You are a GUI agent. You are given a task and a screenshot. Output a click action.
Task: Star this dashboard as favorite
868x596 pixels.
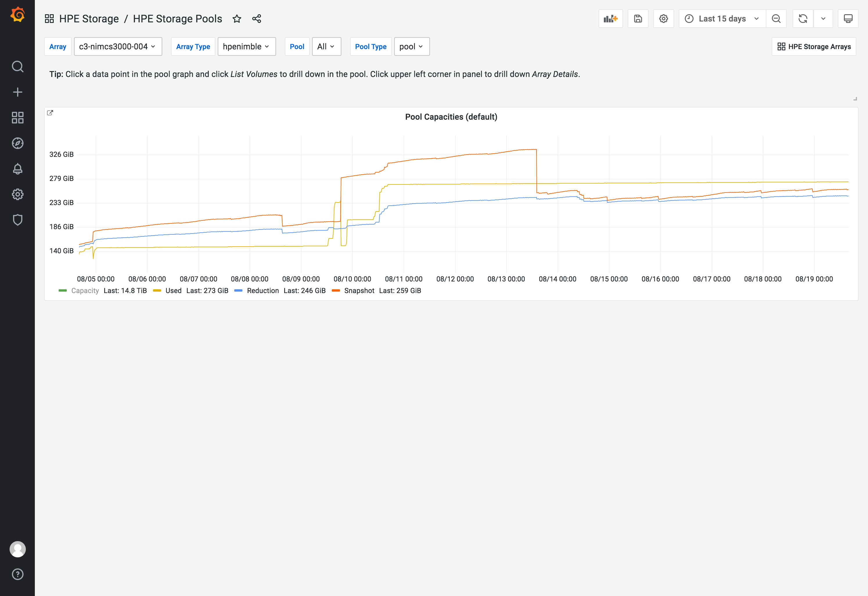click(237, 19)
